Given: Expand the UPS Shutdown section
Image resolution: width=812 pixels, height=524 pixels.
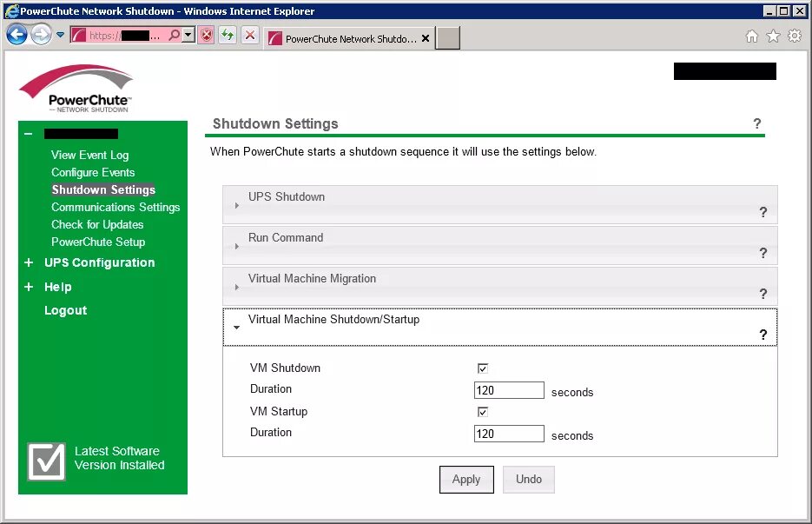Looking at the screenshot, I should click(499, 205).
